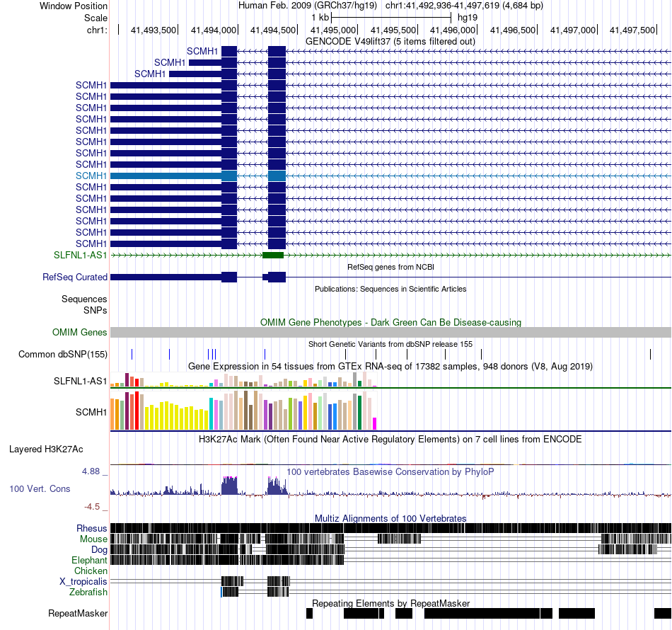The width and height of the screenshot is (672, 630).
Task: Click the leftmost RepeatMasker element block
Action: (x=309, y=613)
